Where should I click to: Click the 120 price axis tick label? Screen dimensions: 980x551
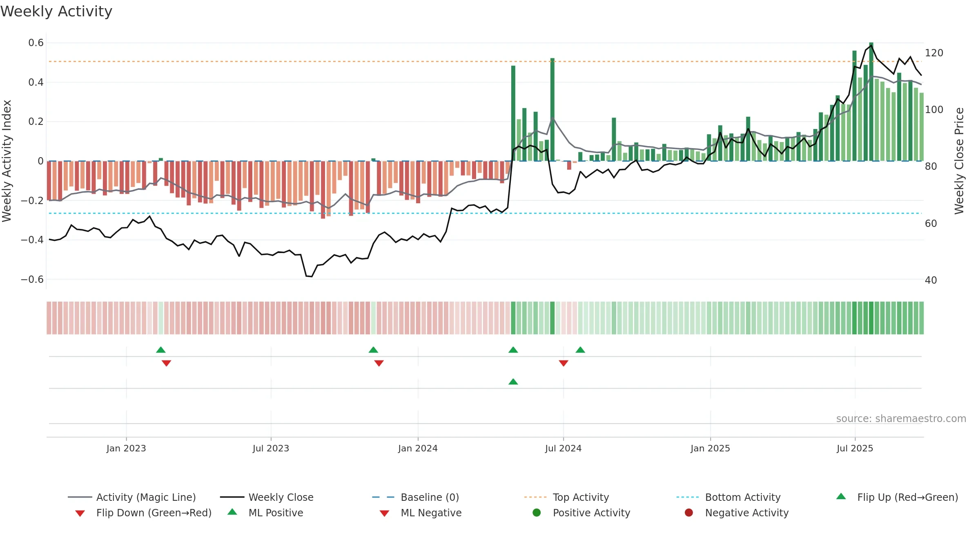(934, 53)
